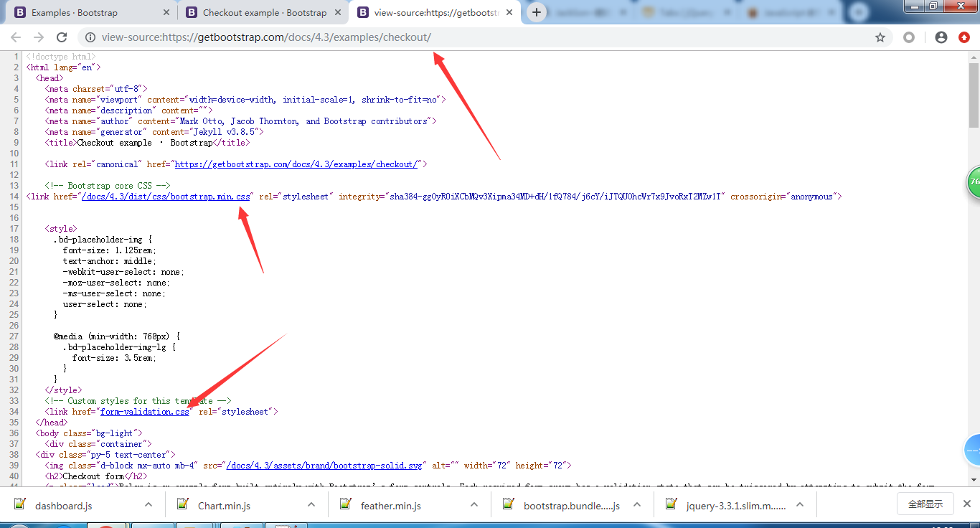The image size is (980, 528).
Task: Click the blue floating side widget
Action: pyautogui.click(x=973, y=450)
